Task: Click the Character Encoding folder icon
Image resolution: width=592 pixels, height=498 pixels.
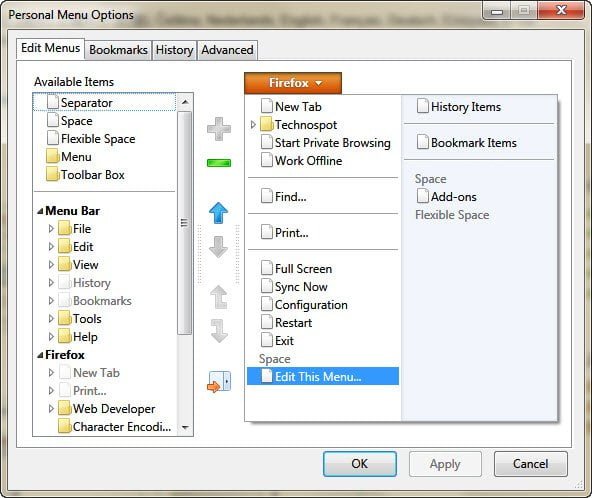Action: point(65,427)
